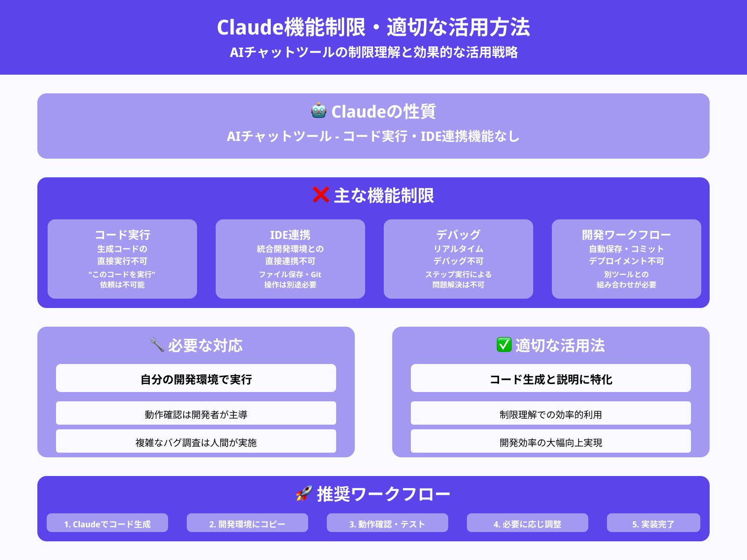Screen dimensions: 747x560
Task: Click the 推奨ワークフロー heading
Action: [384, 494]
